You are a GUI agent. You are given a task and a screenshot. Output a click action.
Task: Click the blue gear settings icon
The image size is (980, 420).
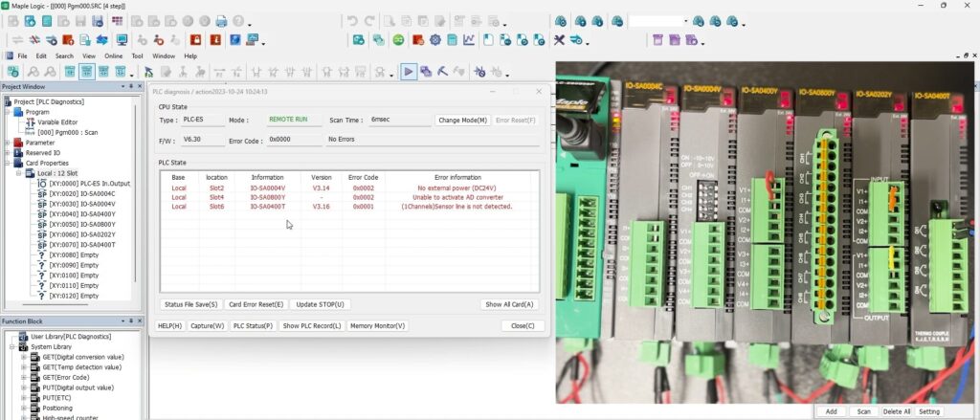pyautogui.click(x=435, y=40)
